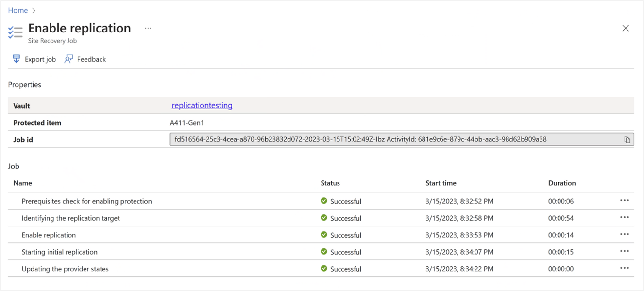Screen dimensions: 644x291
Task: Click the green success icon for Enable replication
Action: [324, 235]
